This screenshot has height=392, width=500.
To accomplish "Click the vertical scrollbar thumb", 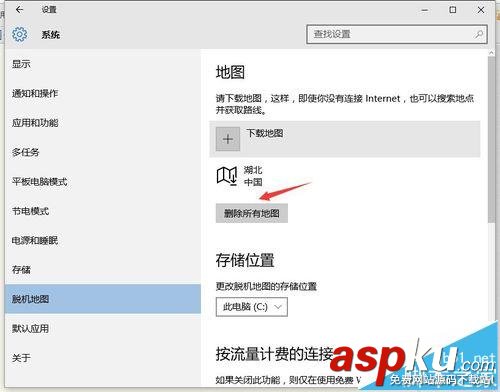I will coord(491,139).
